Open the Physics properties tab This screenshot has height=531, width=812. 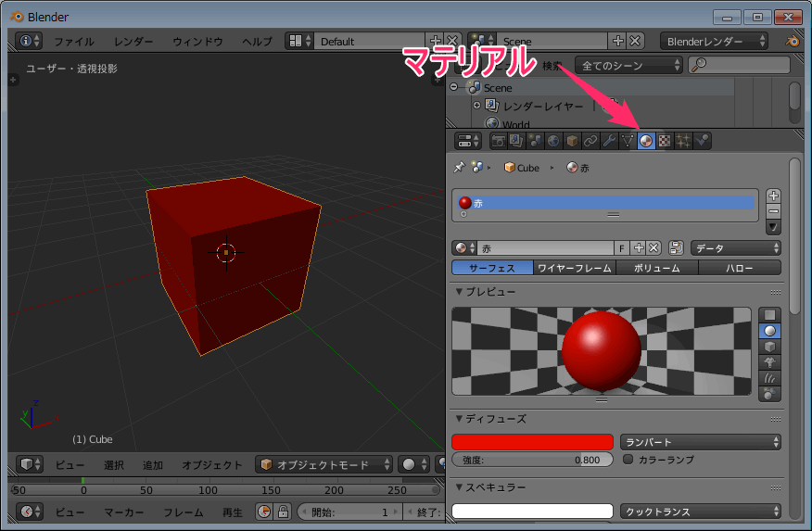coord(702,141)
